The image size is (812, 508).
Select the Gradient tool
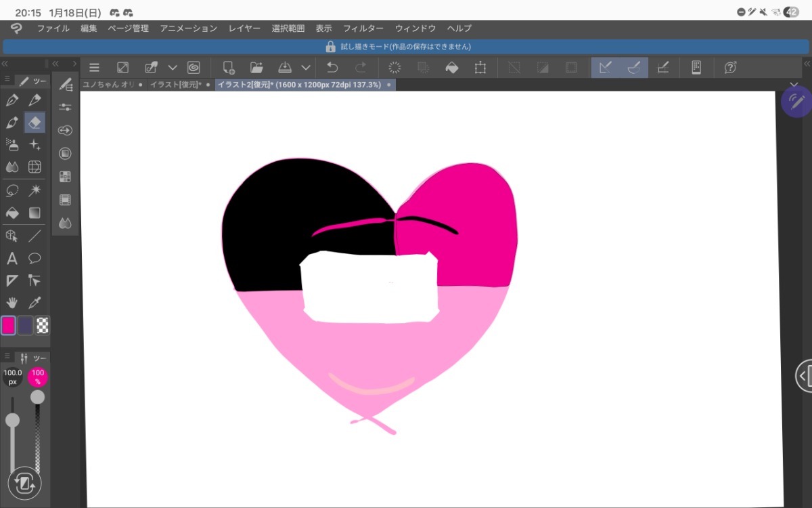pos(35,213)
